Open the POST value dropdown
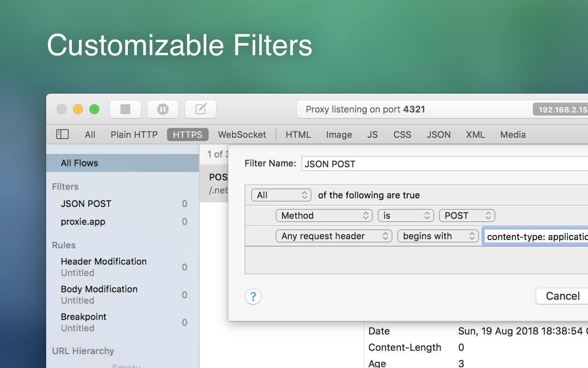Image resolution: width=588 pixels, height=368 pixels. click(x=467, y=215)
